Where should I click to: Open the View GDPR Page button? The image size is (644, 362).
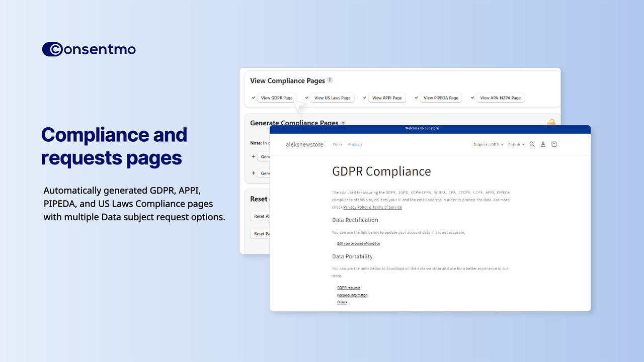coord(276,98)
